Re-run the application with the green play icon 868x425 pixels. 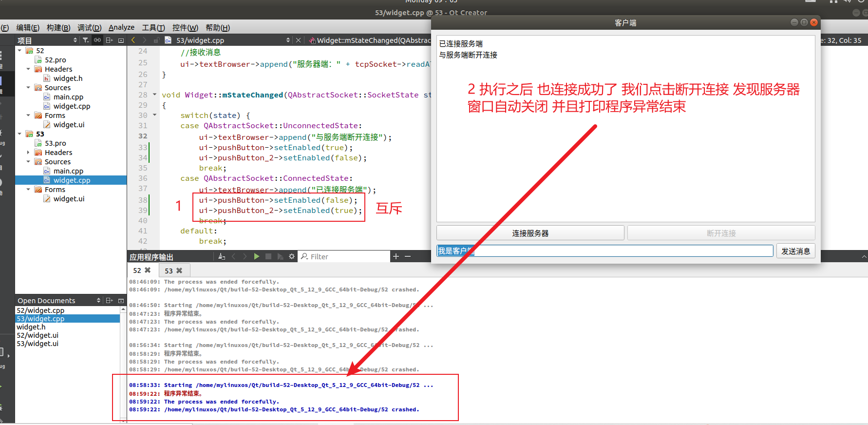pyautogui.click(x=257, y=256)
